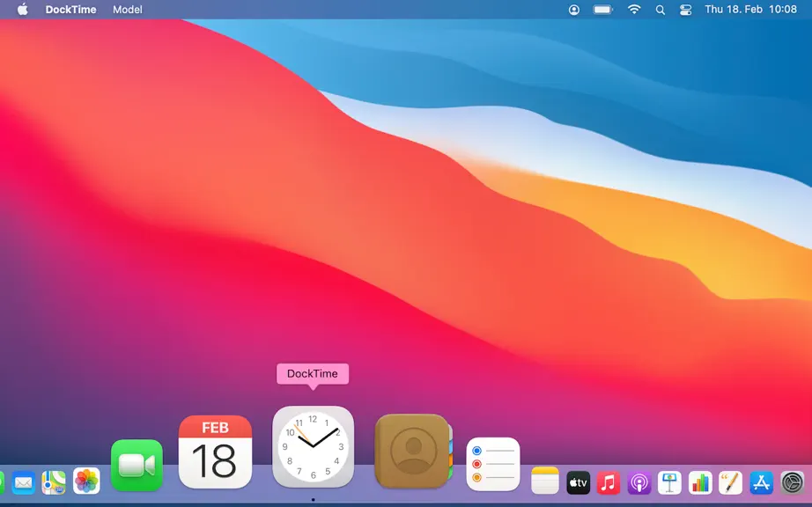The height and width of the screenshot is (507, 812).
Task: Open Keynote from the Dock
Action: (669, 482)
